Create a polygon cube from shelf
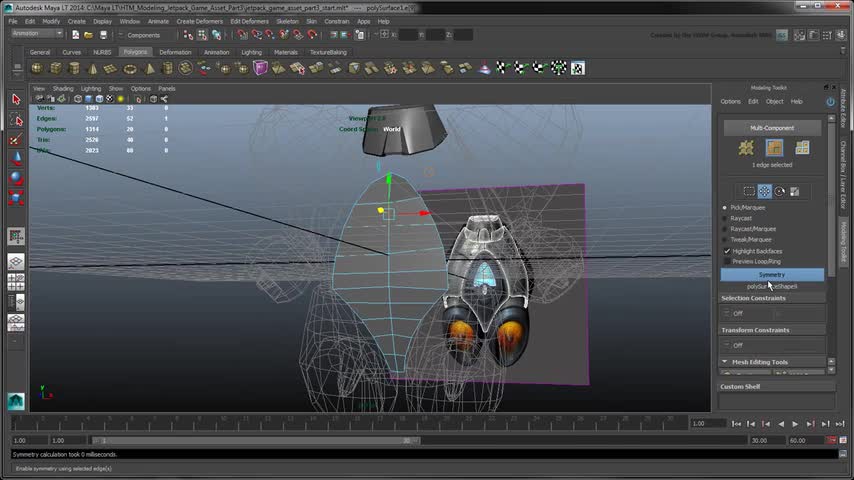Screen dimensions: 854x480 pos(56,68)
